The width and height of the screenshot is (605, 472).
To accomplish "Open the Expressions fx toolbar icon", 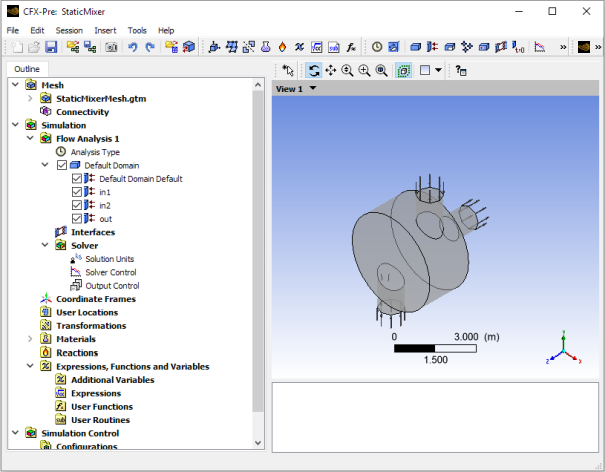I will tap(352, 47).
